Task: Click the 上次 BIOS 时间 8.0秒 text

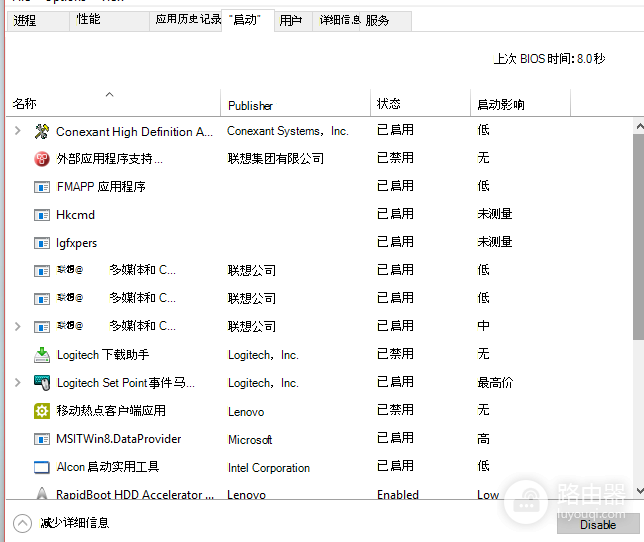Action: click(549, 58)
